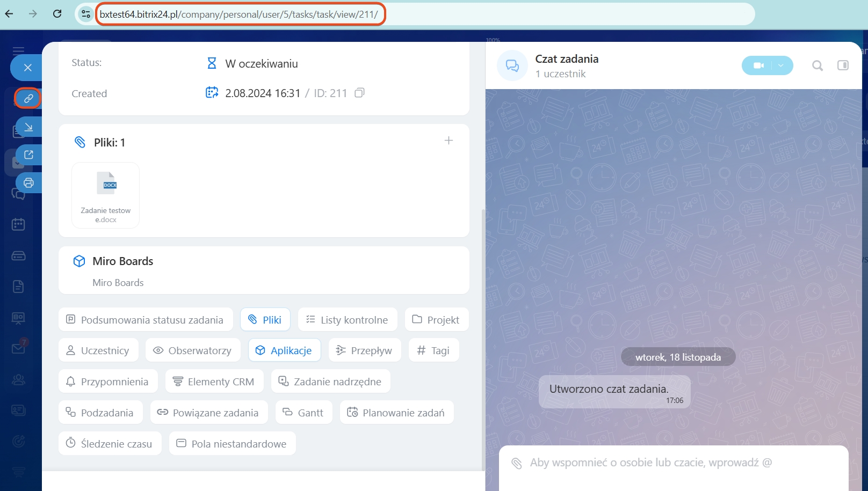
Task: Open the Zadanie testowe.docx file
Action: coord(106,195)
